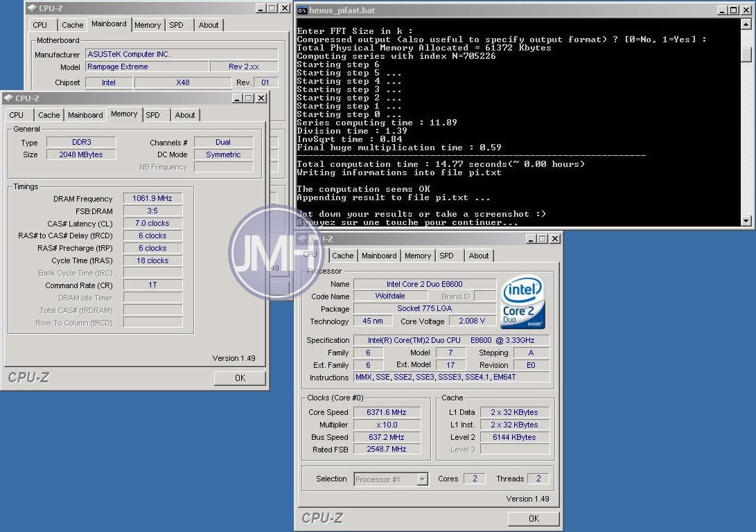This screenshot has height=532, width=756.
Task: Minimize the Mainboard CPU-Z window
Action: coord(261,8)
